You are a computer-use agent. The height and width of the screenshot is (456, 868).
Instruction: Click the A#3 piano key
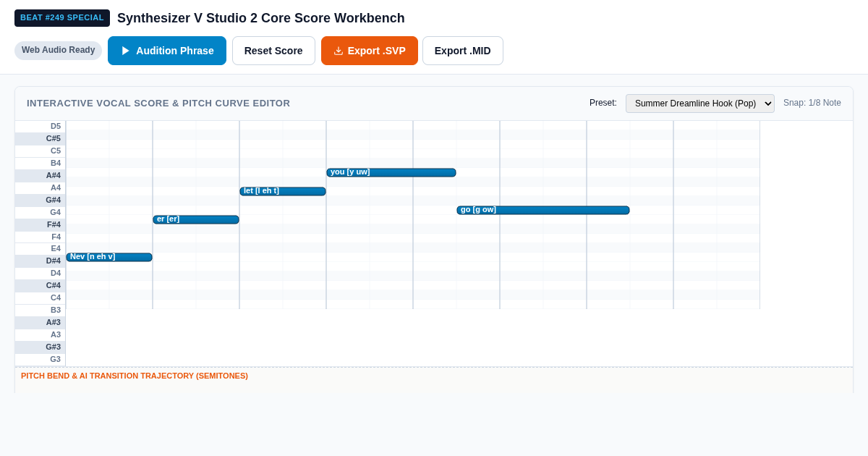[x=41, y=322]
